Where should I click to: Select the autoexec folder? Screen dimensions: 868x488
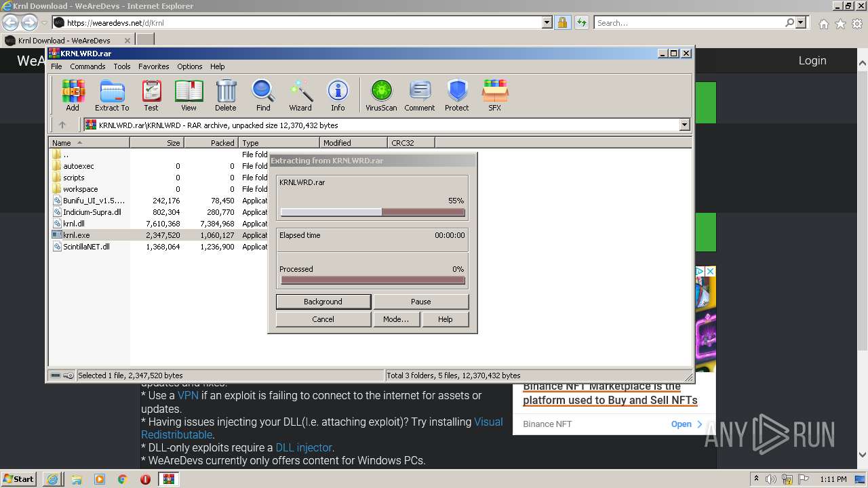click(x=79, y=166)
